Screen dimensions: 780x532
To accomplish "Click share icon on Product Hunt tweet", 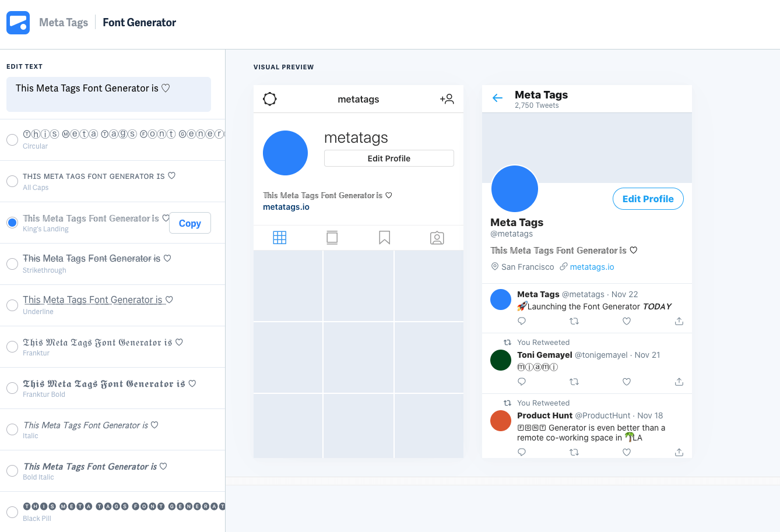I will click(679, 452).
